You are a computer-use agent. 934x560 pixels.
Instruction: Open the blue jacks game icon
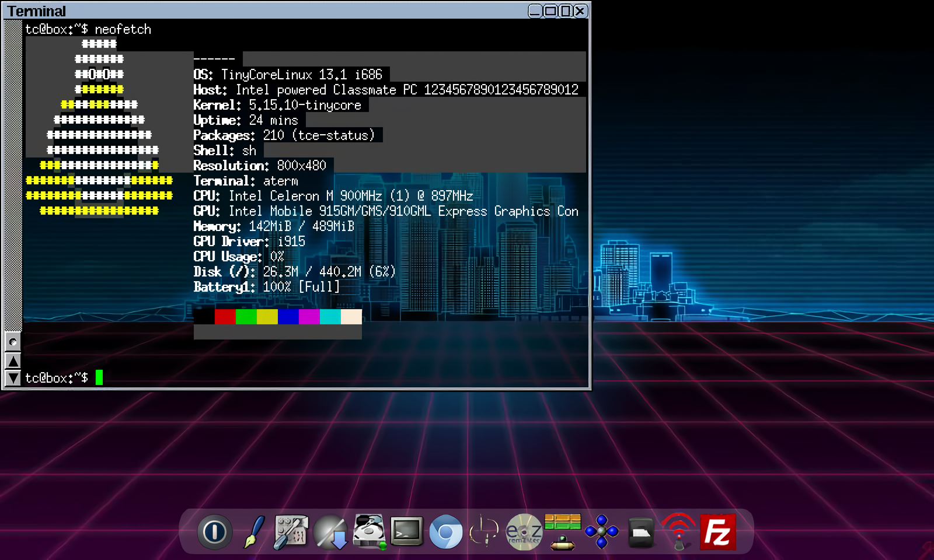601,531
